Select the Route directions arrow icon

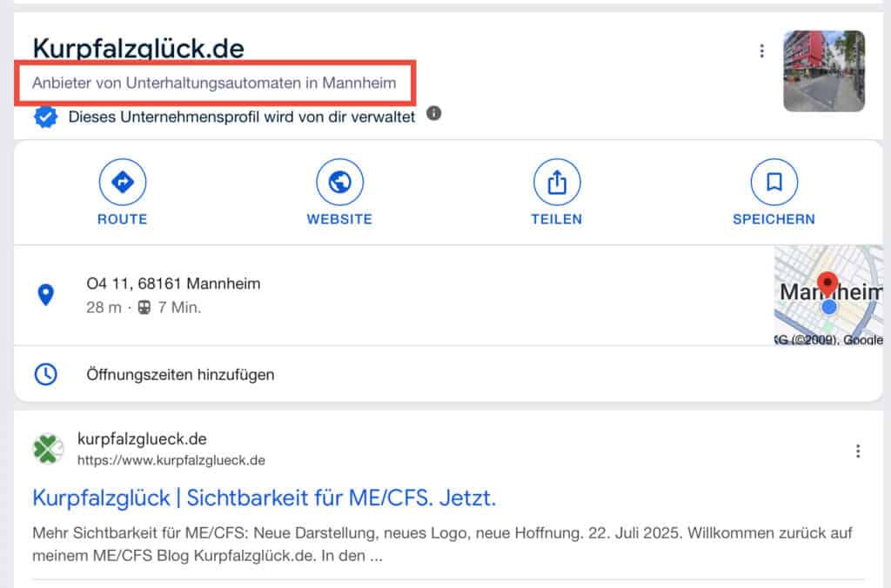123,181
